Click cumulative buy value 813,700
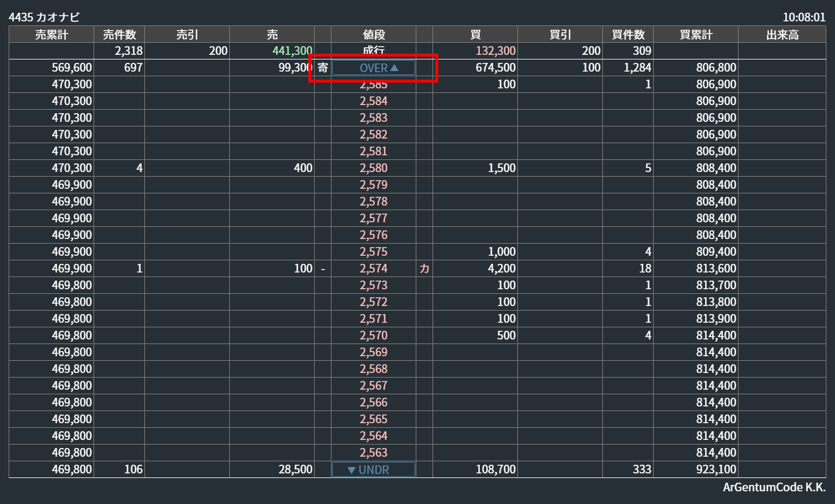Viewport: 835px width, 504px height. coord(716,285)
